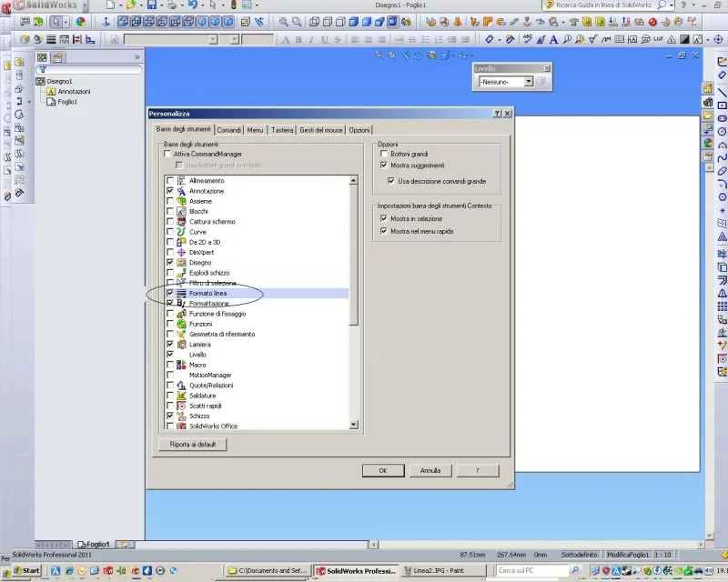Switch to Linea2.JPG - Paint taskbar window
Viewport: 728px width, 582px height.
coord(443,570)
